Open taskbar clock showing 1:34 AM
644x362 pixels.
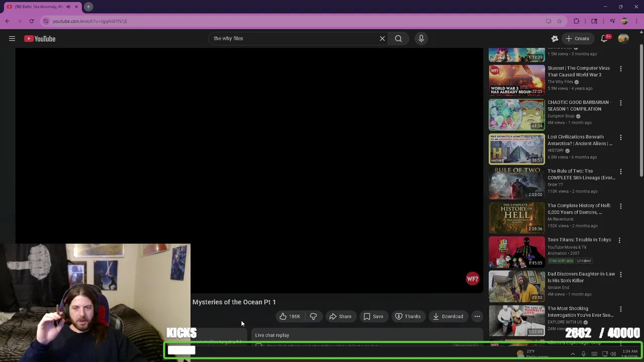click(x=631, y=354)
